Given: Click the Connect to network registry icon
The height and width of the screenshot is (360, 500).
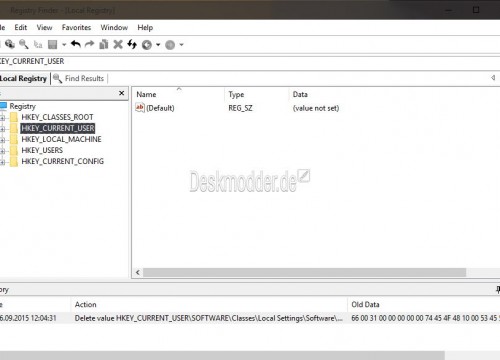Looking at the screenshot, I should tap(10, 44).
